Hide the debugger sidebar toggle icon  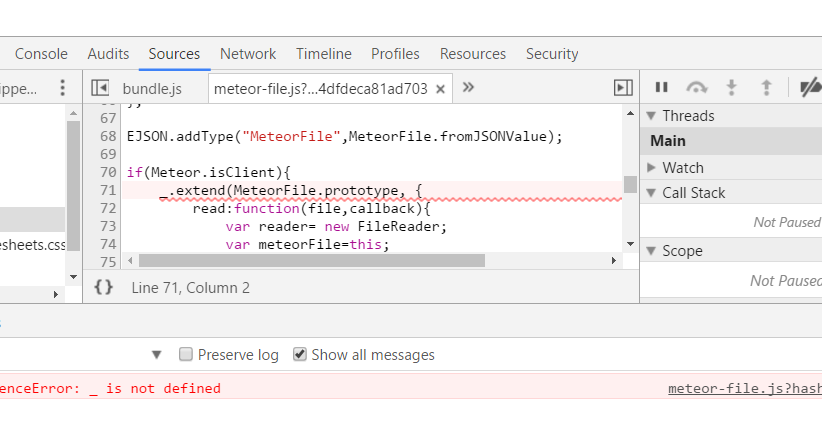click(623, 88)
